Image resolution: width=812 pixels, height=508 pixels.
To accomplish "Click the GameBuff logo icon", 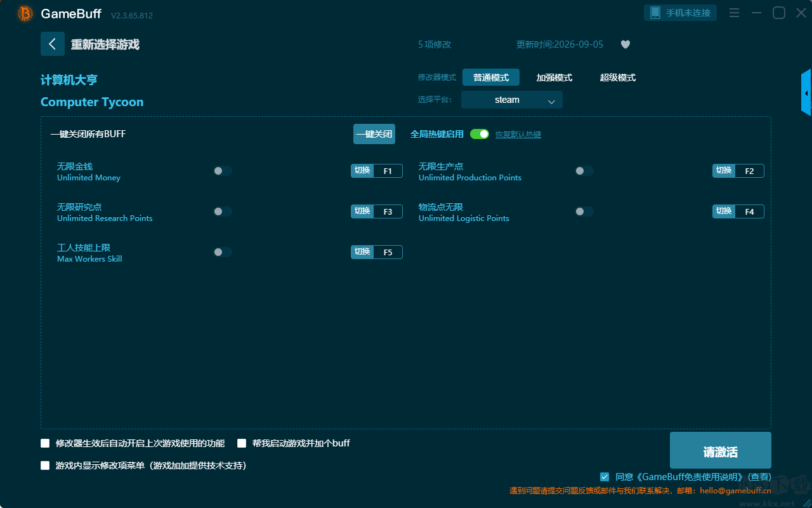I will [x=25, y=13].
